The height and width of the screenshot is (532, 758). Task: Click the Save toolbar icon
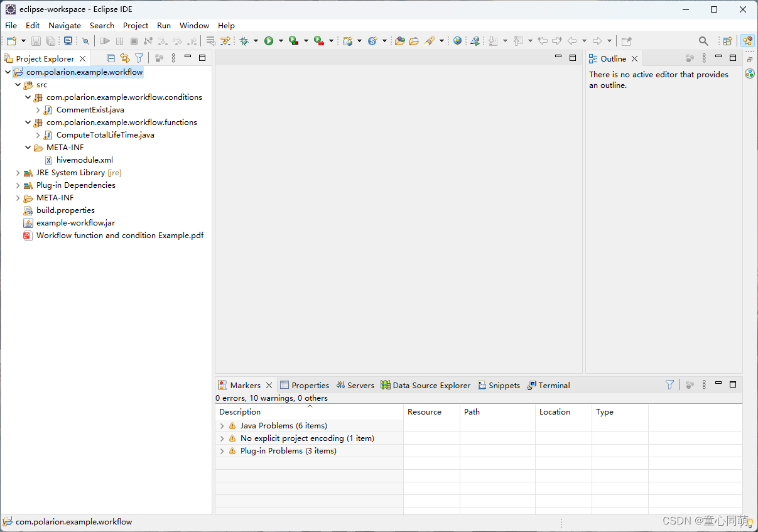pyautogui.click(x=36, y=41)
